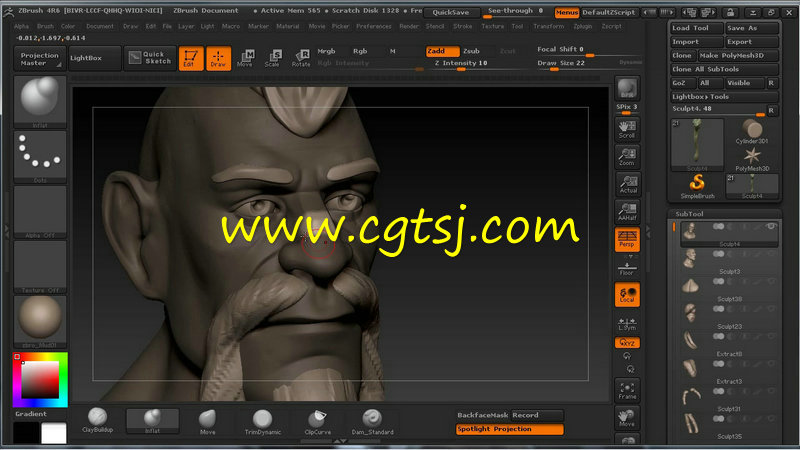The height and width of the screenshot is (450, 800).
Task: Click the Import button
Action: click(x=696, y=42)
